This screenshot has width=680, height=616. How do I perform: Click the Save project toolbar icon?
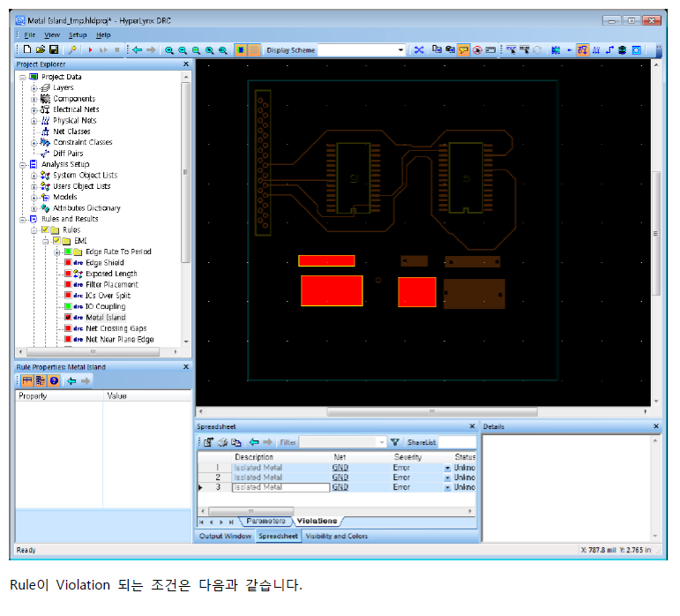[x=54, y=50]
